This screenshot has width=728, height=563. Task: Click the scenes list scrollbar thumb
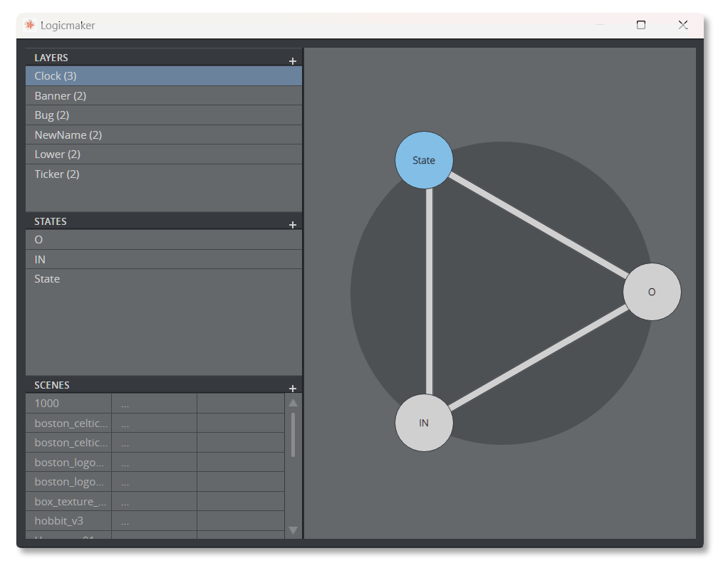point(293,434)
